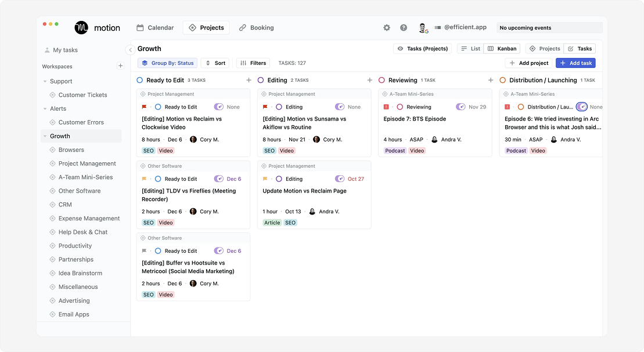Click the Podcast tag on Episode 7 card
The width and height of the screenshot is (644, 352).
click(x=395, y=151)
